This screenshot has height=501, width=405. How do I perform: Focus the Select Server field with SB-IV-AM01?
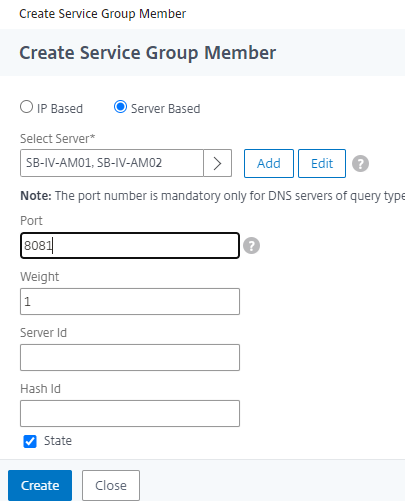pos(112,163)
